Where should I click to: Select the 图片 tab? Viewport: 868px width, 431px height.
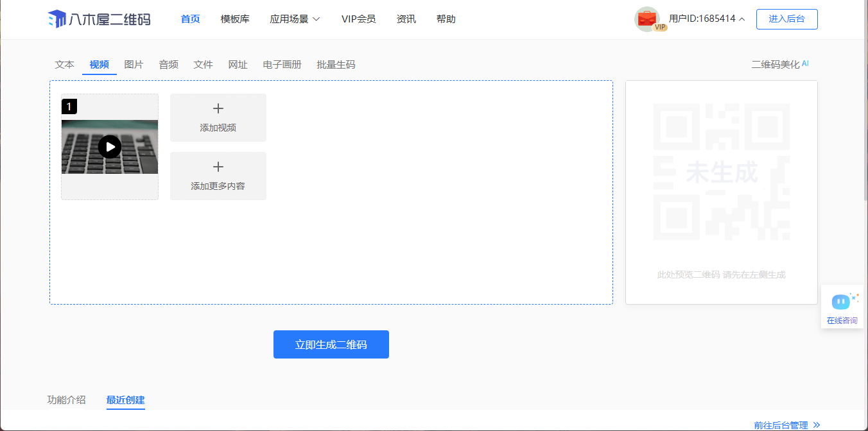134,65
